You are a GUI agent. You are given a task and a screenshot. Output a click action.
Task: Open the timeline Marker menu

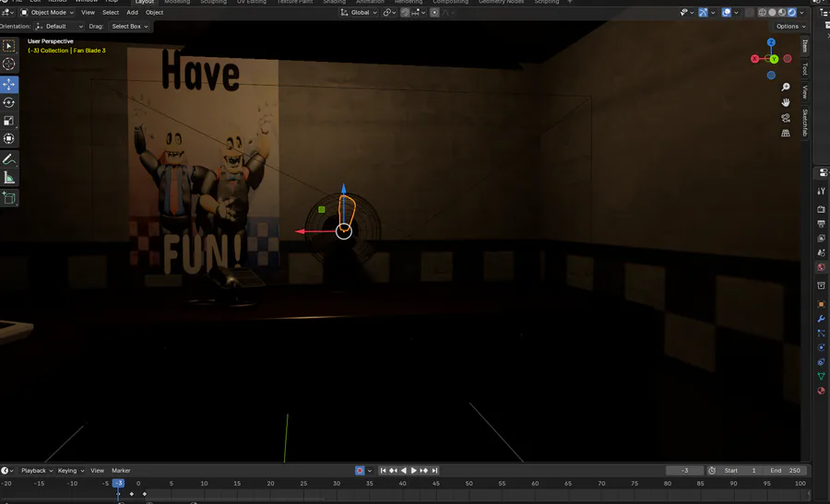coord(121,470)
